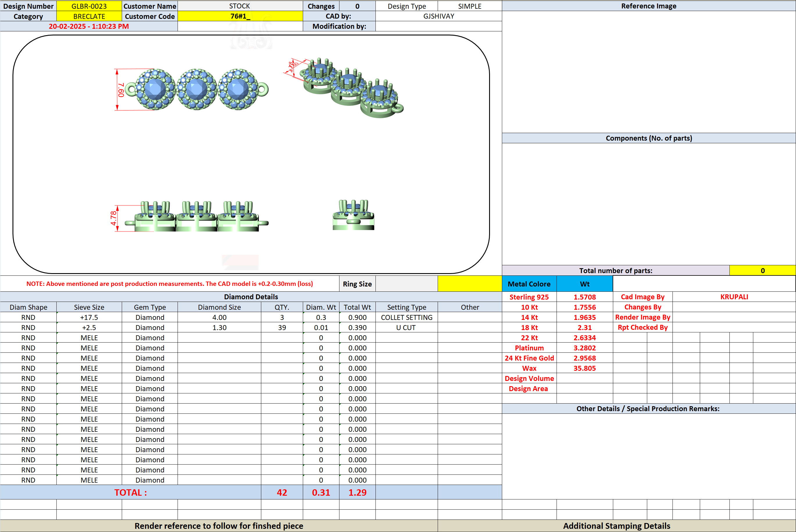Viewport: 796px width, 532px height.
Task: Click the GJSHIVAY CAD by cell
Action: coord(438,16)
